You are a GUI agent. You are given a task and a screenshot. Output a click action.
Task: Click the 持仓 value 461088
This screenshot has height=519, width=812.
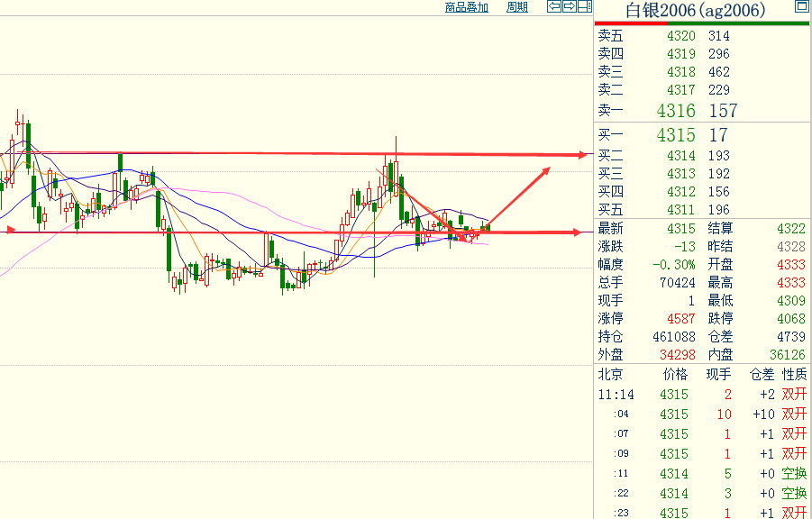click(671, 337)
